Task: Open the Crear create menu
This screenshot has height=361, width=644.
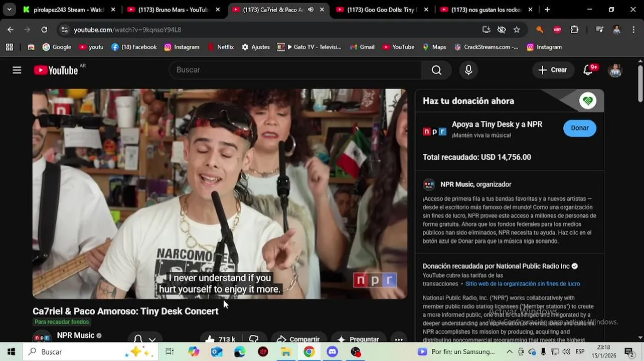Action: tap(552, 70)
